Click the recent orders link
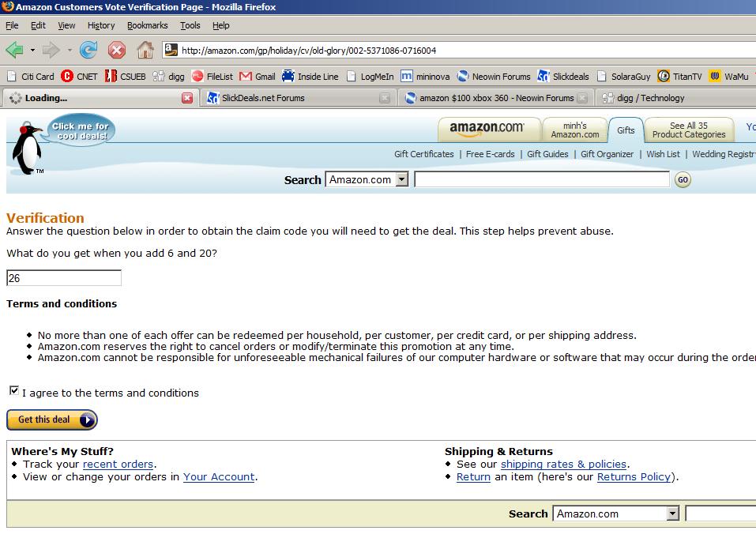This screenshot has width=756, height=538. 118,465
